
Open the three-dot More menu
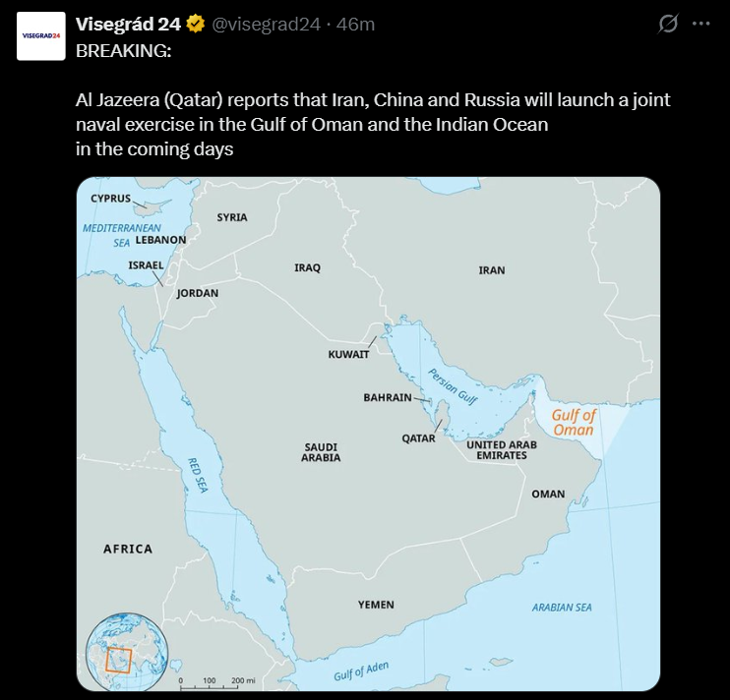tap(700, 24)
